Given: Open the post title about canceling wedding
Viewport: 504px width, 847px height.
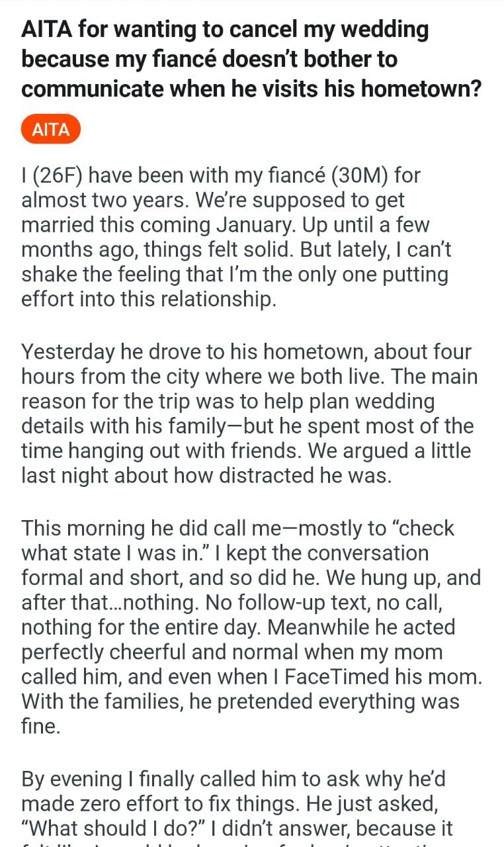Looking at the screenshot, I should [x=251, y=59].
